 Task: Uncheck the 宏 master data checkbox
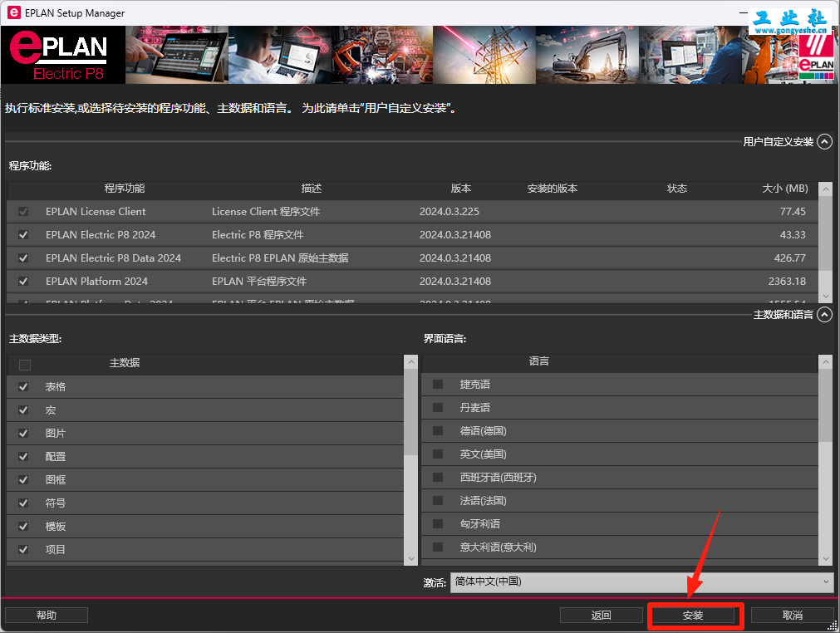click(x=23, y=410)
